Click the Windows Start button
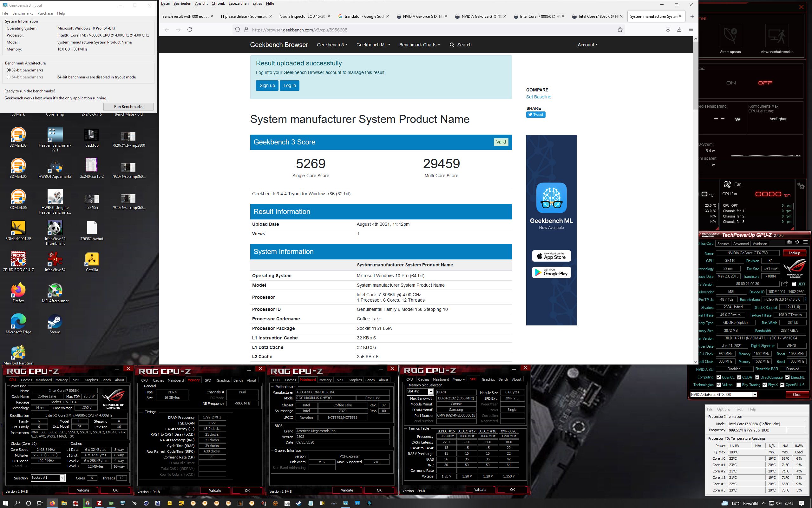812x508 pixels. coord(6,503)
